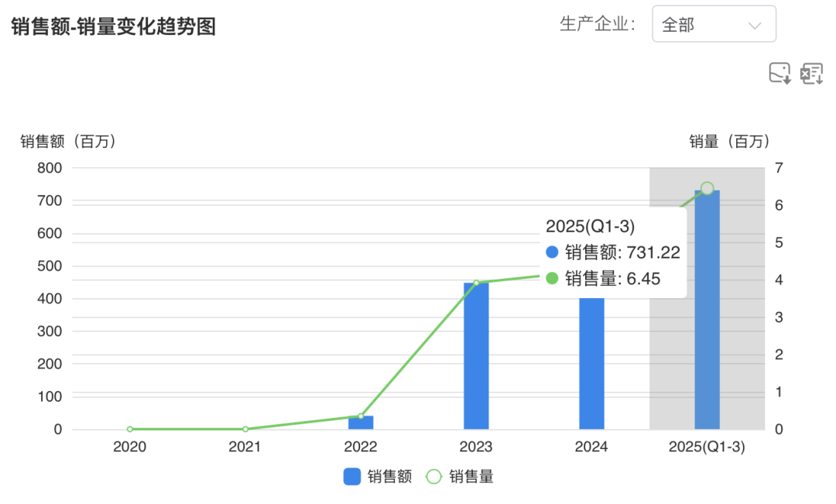Export chart data to Excel
This screenshot has height=504, width=836.
[x=811, y=74]
